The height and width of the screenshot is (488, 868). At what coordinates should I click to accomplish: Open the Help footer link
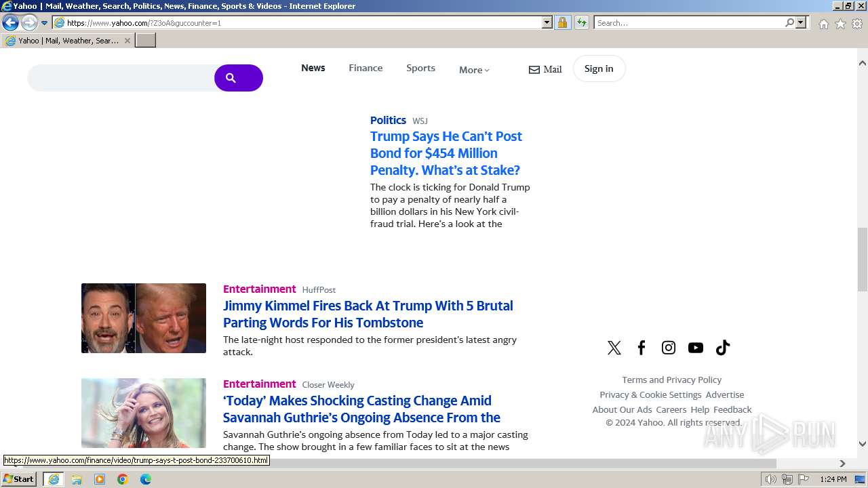pyautogui.click(x=700, y=409)
